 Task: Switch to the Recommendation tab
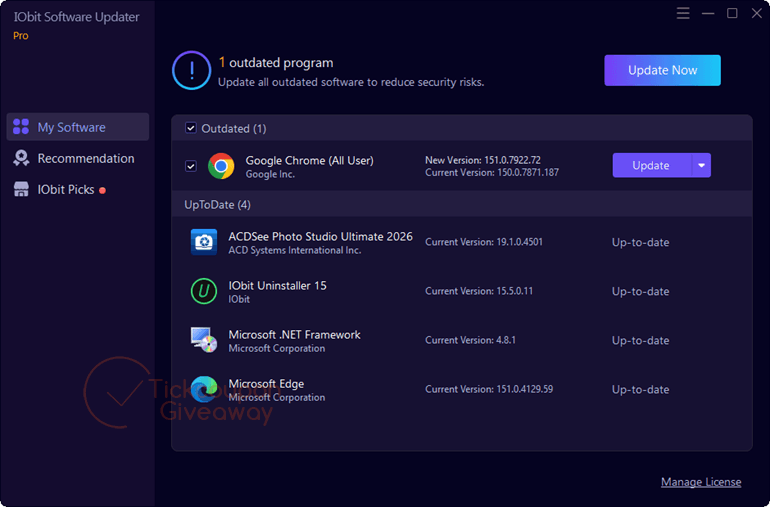click(x=78, y=158)
